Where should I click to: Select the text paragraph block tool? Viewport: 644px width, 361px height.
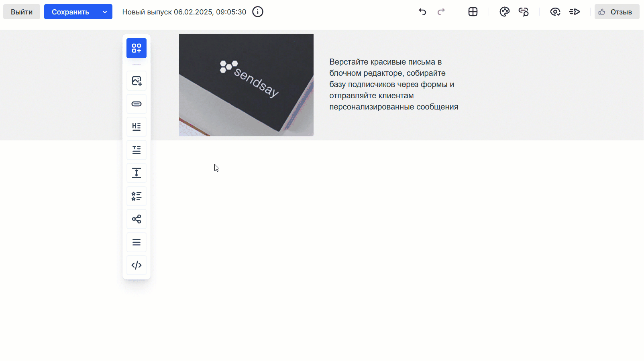[x=137, y=150]
